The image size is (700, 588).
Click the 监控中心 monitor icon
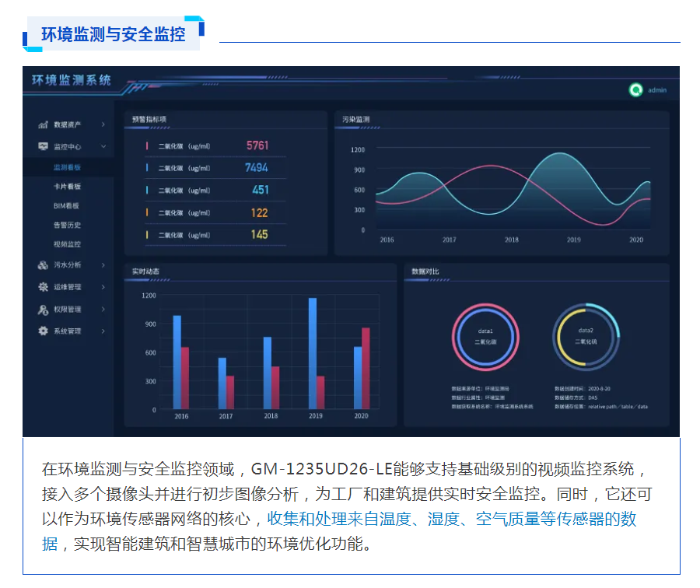tap(43, 146)
